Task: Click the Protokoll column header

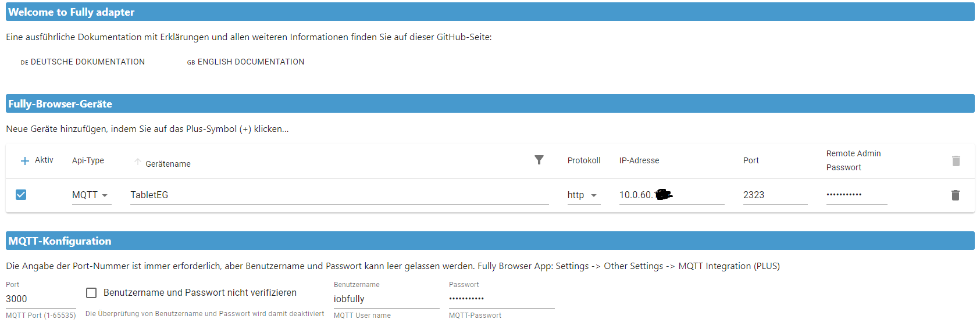Action: point(584,161)
